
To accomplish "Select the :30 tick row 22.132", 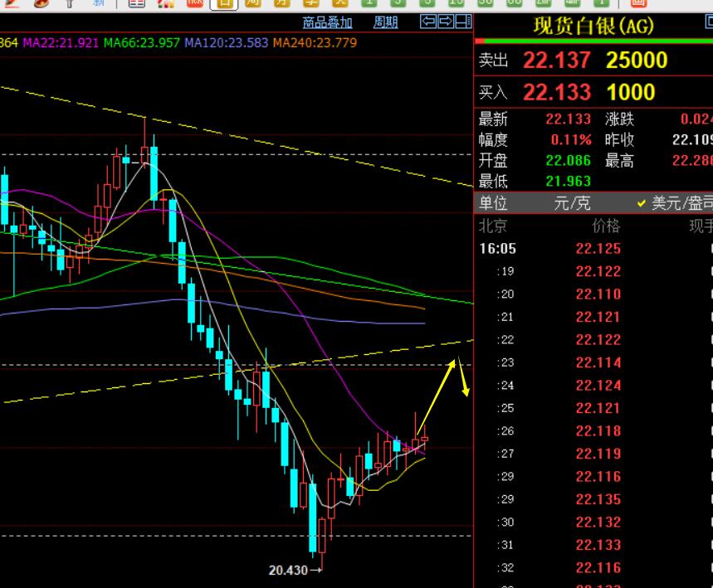I will [593, 522].
